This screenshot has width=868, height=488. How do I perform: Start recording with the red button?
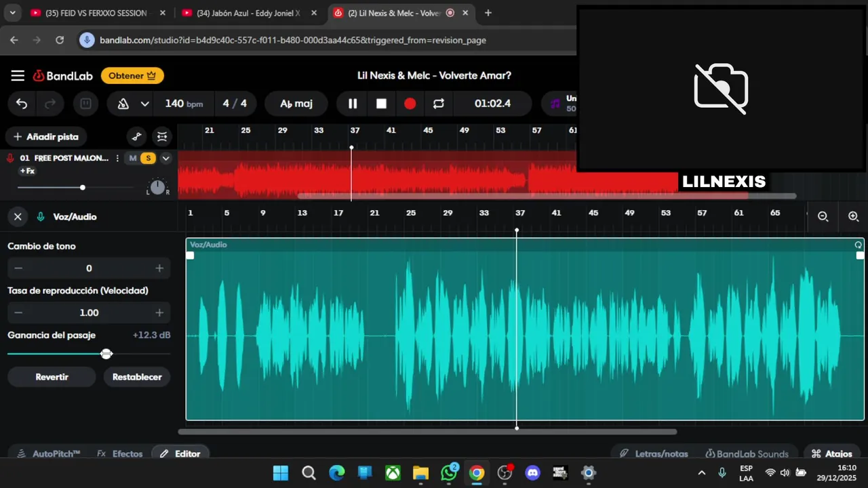(x=410, y=104)
